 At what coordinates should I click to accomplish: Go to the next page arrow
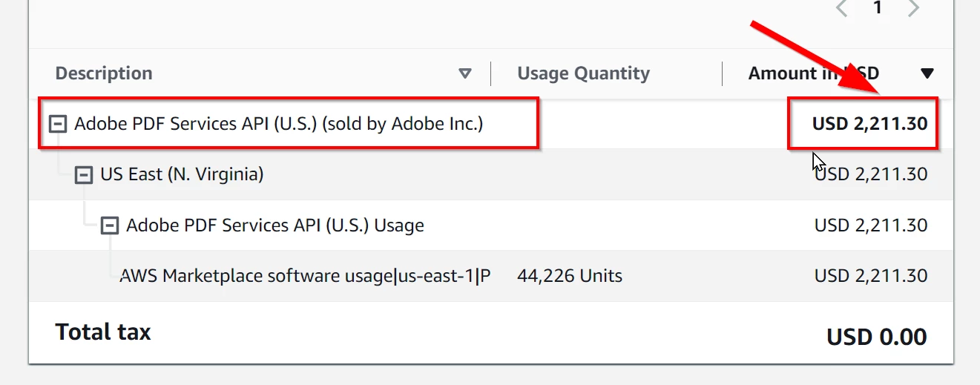pos(913,9)
